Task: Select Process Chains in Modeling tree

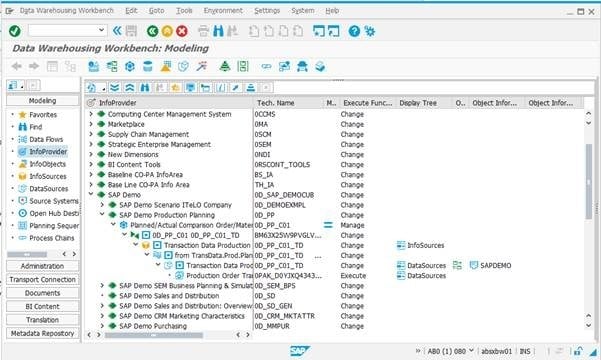Action: pos(52,238)
